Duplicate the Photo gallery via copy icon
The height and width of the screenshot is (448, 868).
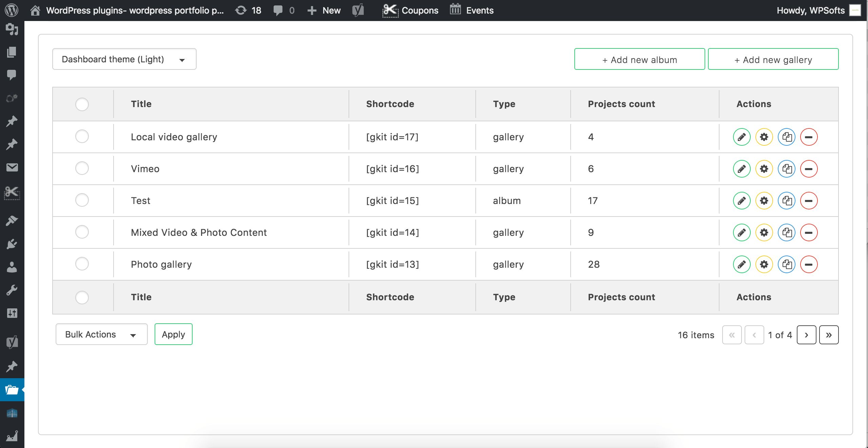(x=787, y=264)
